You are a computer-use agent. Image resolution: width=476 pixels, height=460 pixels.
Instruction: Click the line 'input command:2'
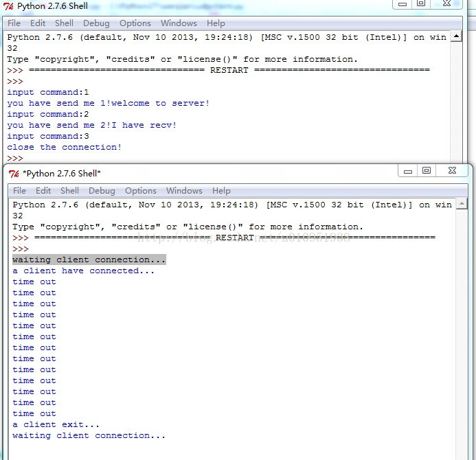[48, 114]
